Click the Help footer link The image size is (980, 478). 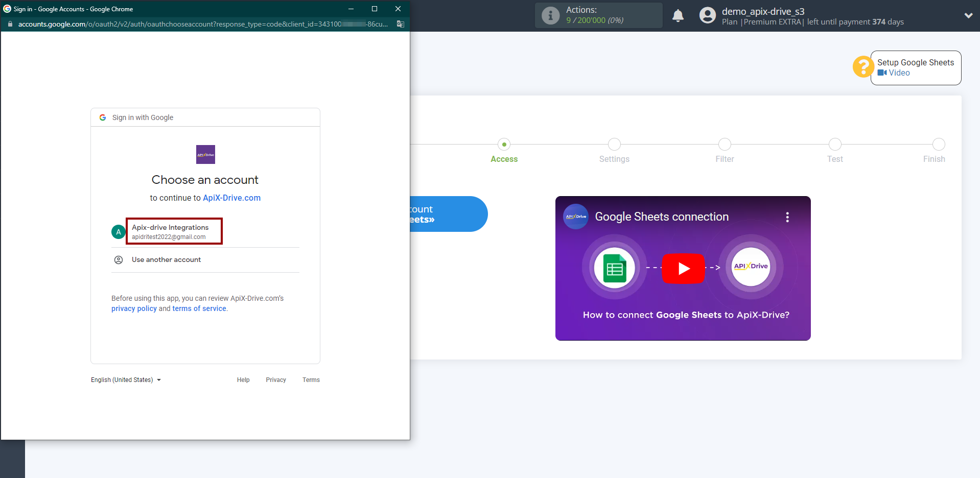(x=243, y=380)
